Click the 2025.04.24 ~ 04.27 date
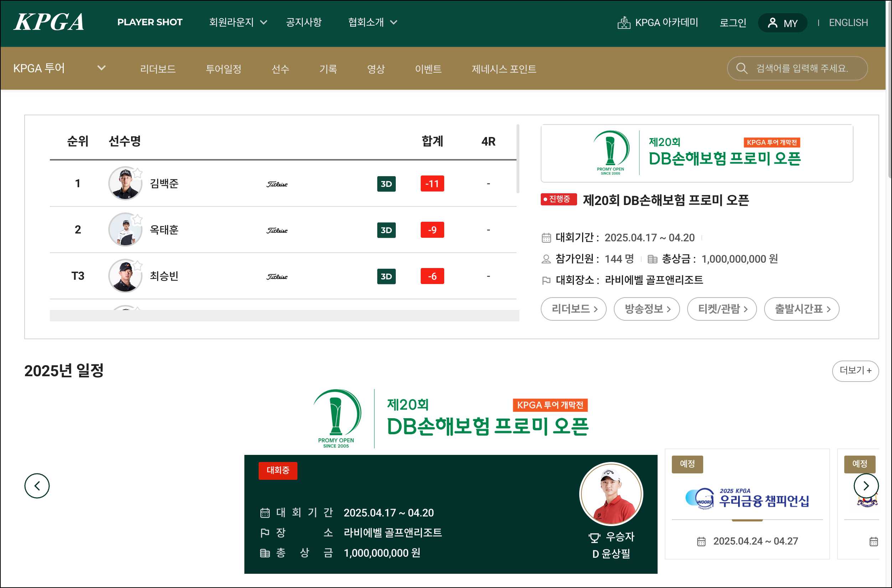Screen dimensions: 892x588 point(756,541)
